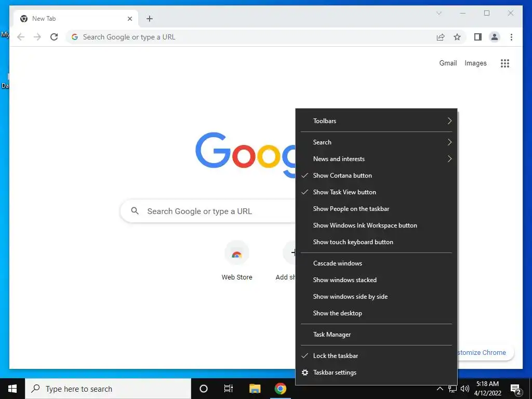Toggle Show Cortana button option
The width and height of the screenshot is (532, 399).
(376, 176)
